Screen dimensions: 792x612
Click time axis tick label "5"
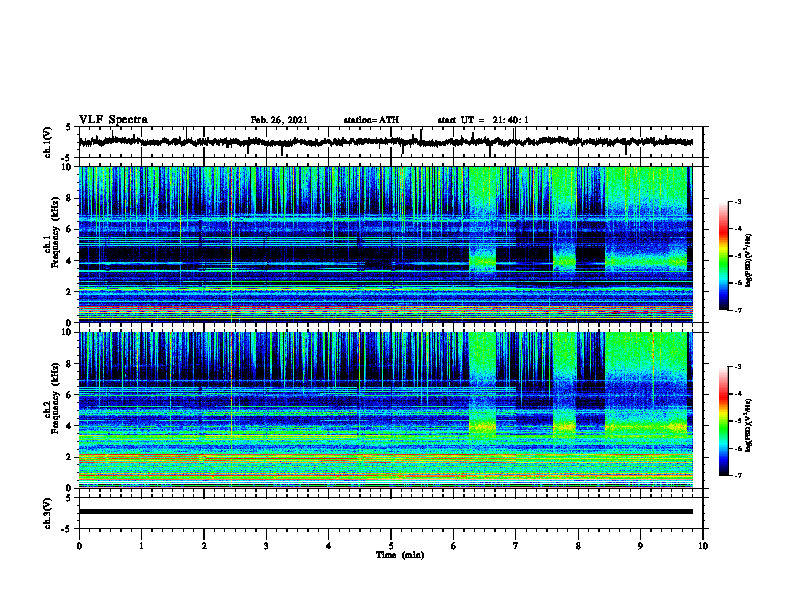[391, 546]
